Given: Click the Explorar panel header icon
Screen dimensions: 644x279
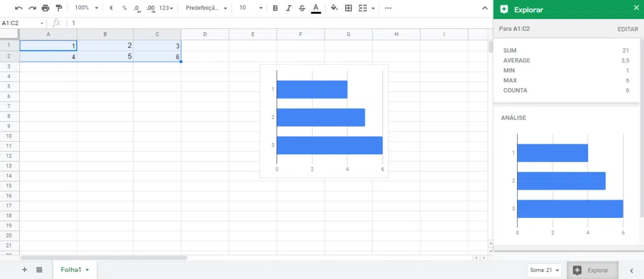Looking at the screenshot, I should click(x=504, y=9).
